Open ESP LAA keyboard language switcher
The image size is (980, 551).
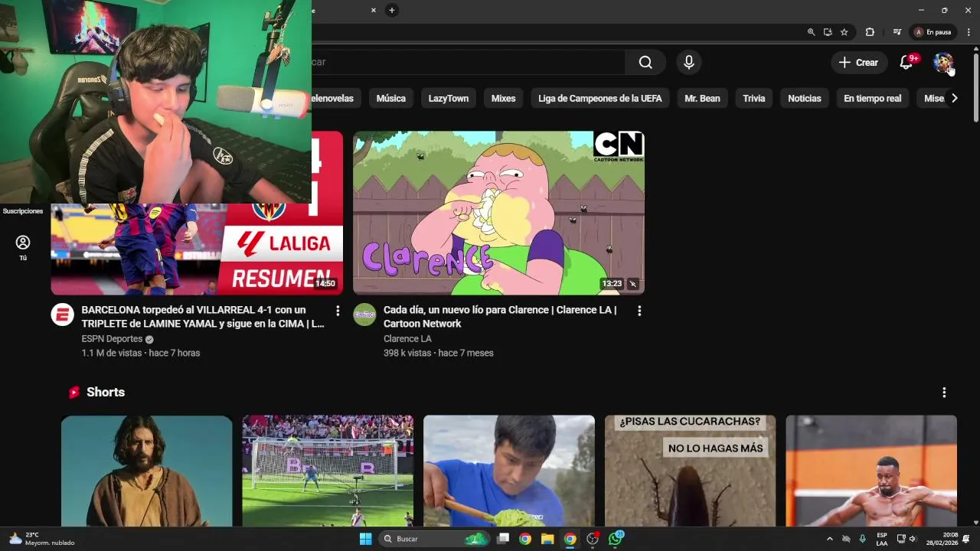point(882,539)
